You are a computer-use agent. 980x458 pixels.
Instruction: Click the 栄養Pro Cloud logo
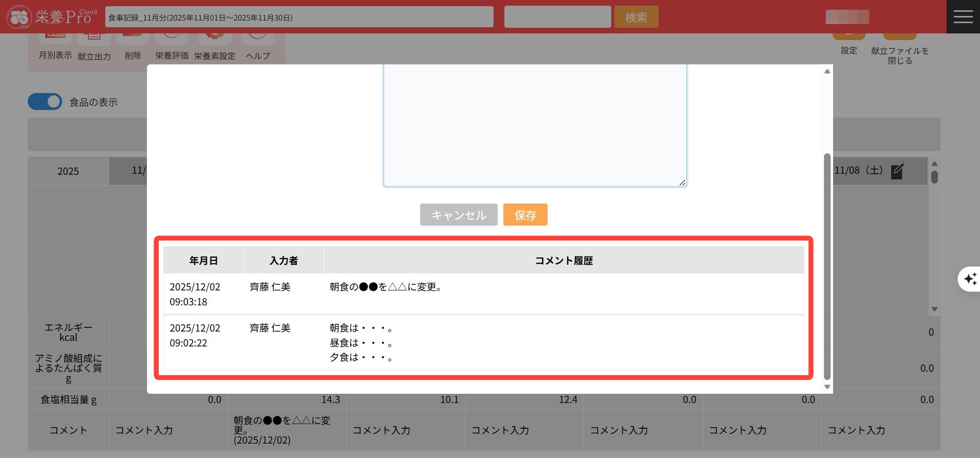pyautogui.click(x=52, y=17)
